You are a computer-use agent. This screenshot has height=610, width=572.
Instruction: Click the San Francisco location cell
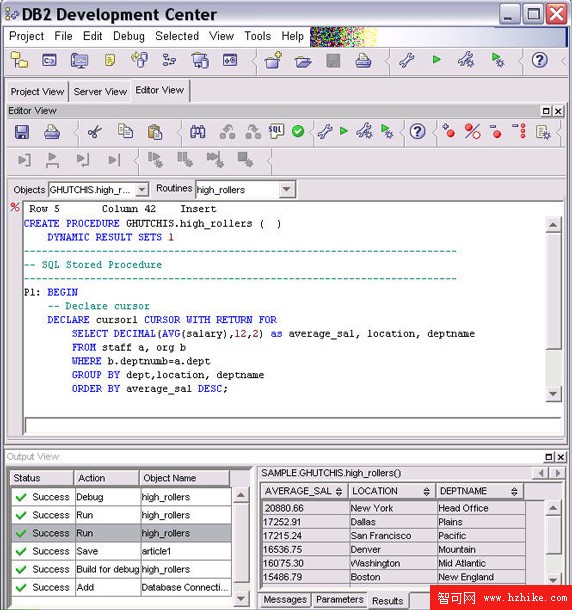(x=393, y=536)
